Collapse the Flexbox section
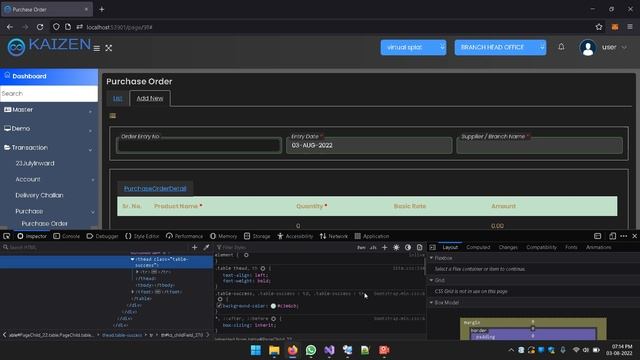The height and width of the screenshot is (360, 640). click(431, 258)
